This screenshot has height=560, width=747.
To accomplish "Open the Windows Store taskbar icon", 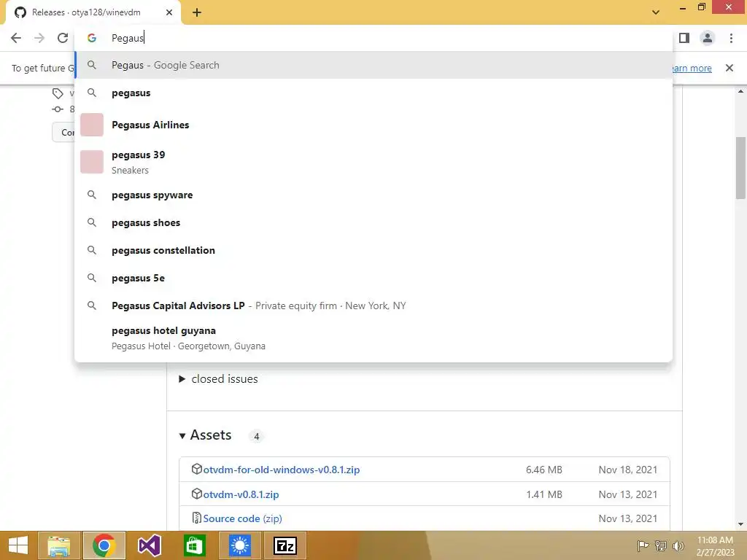I will click(194, 545).
